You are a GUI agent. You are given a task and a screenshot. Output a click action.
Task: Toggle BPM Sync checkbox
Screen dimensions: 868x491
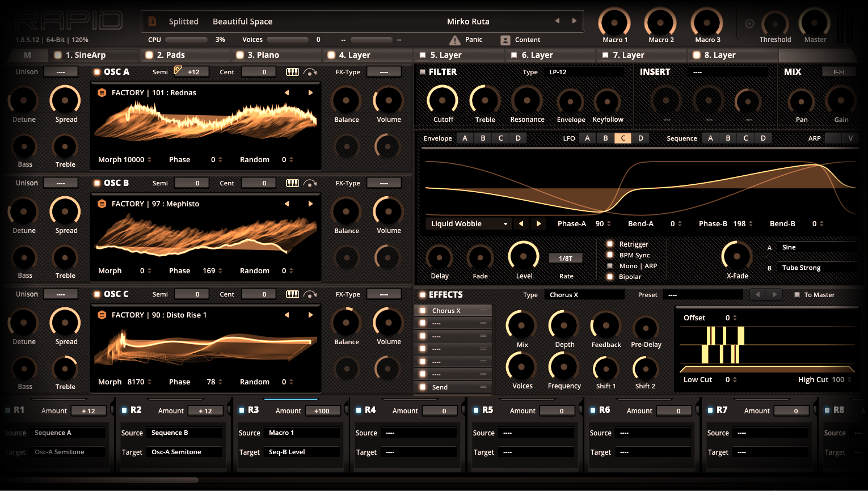(610, 255)
